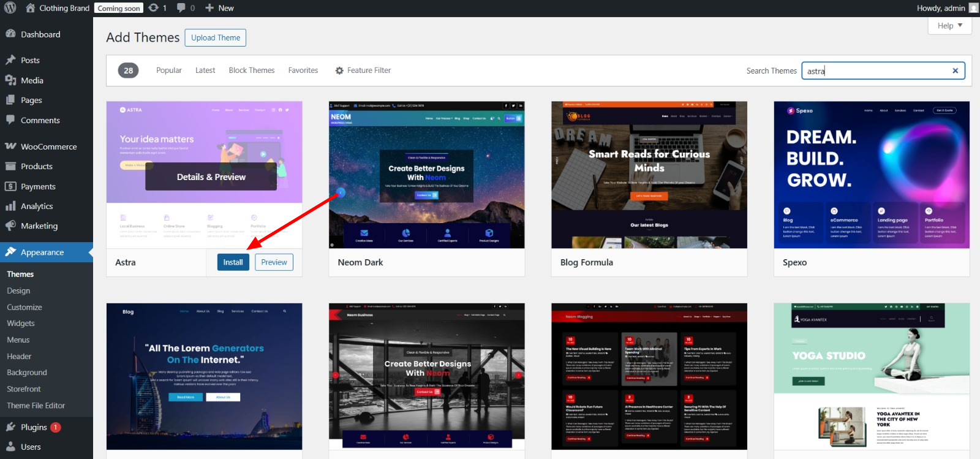Image resolution: width=980 pixels, height=459 pixels.
Task: Switch to the Latest themes tab
Action: [x=205, y=70]
